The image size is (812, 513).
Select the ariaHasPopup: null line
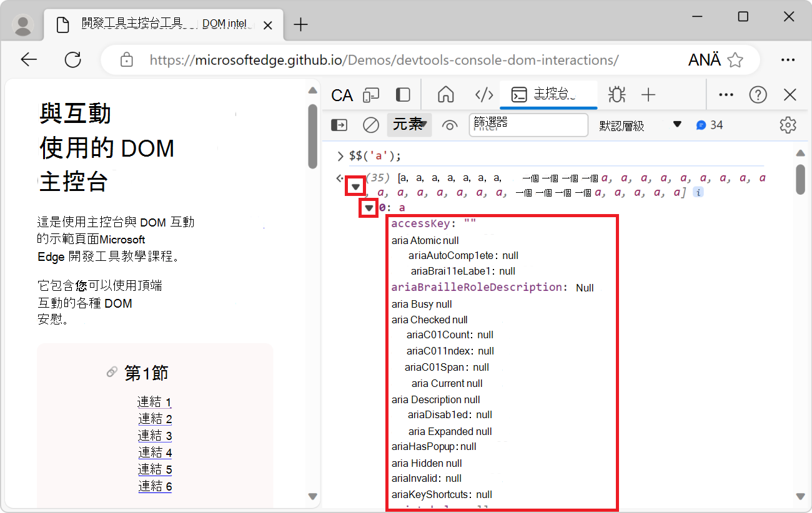tap(434, 446)
